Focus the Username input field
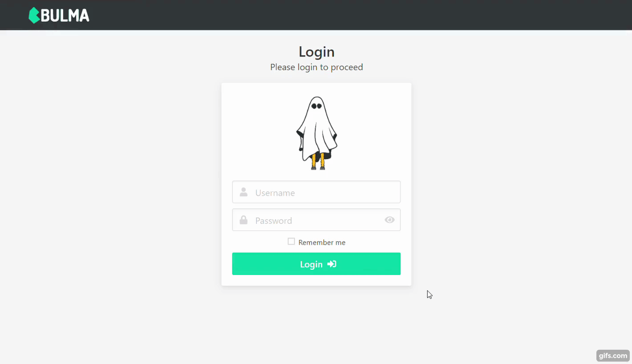 (316, 192)
